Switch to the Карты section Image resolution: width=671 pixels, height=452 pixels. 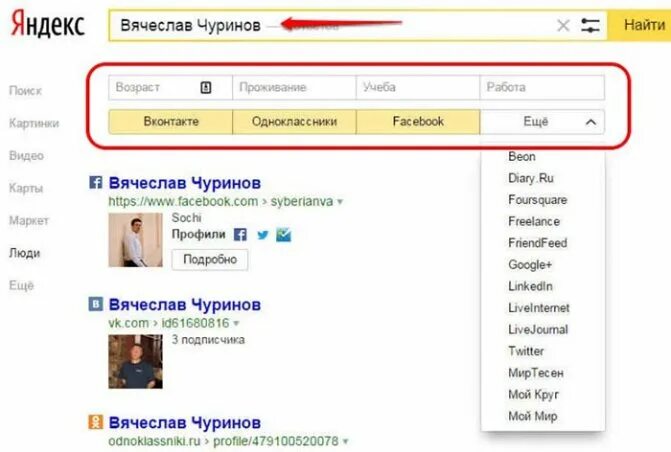coord(26,188)
